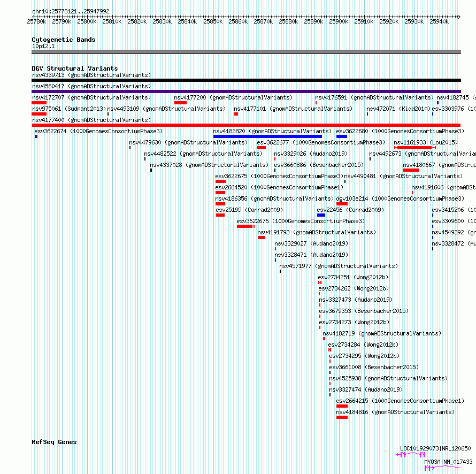Screen dimensions: 476x474
Task: Click the 25860k ruler tick label
Action: tap(238, 21)
